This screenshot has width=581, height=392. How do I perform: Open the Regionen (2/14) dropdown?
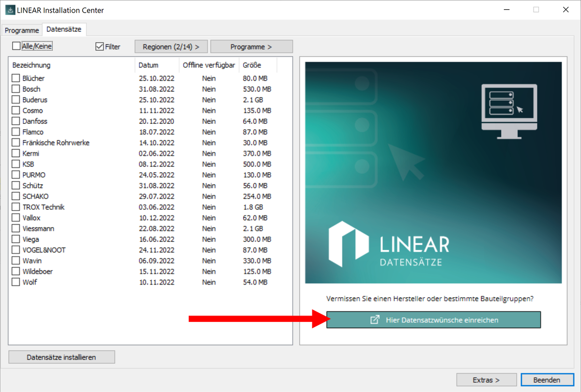coord(171,46)
